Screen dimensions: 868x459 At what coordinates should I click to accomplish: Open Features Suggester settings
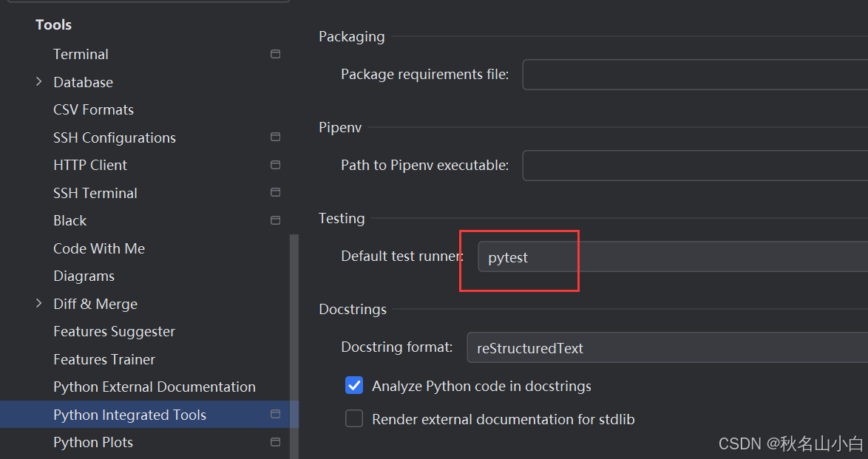point(114,331)
